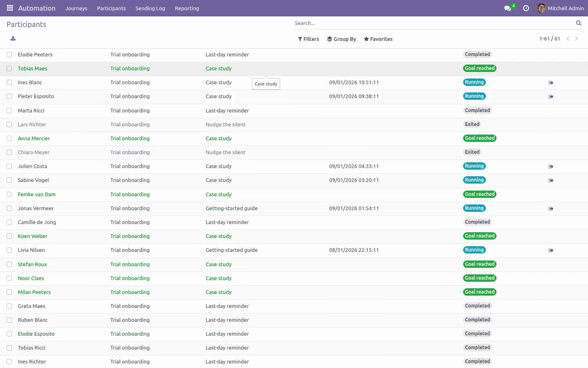
Task: Select checkbox for Tobias Maes
Action: pyautogui.click(x=9, y=68)
